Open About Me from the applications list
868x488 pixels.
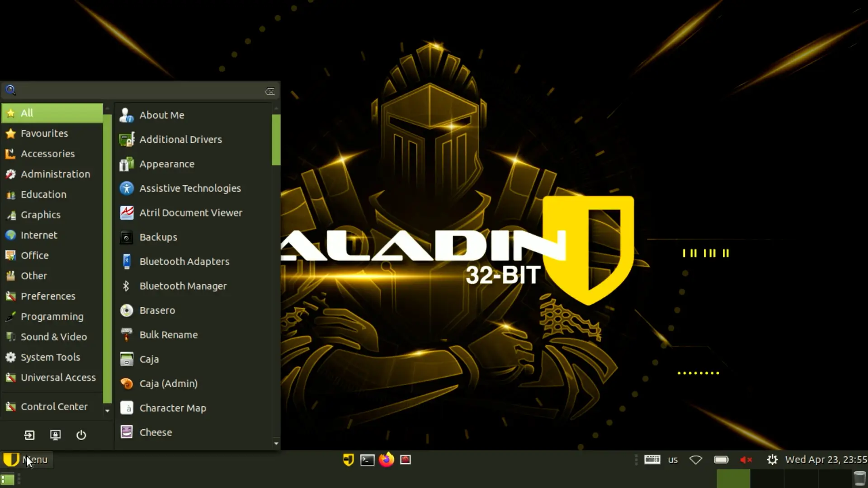coord(193,115)
